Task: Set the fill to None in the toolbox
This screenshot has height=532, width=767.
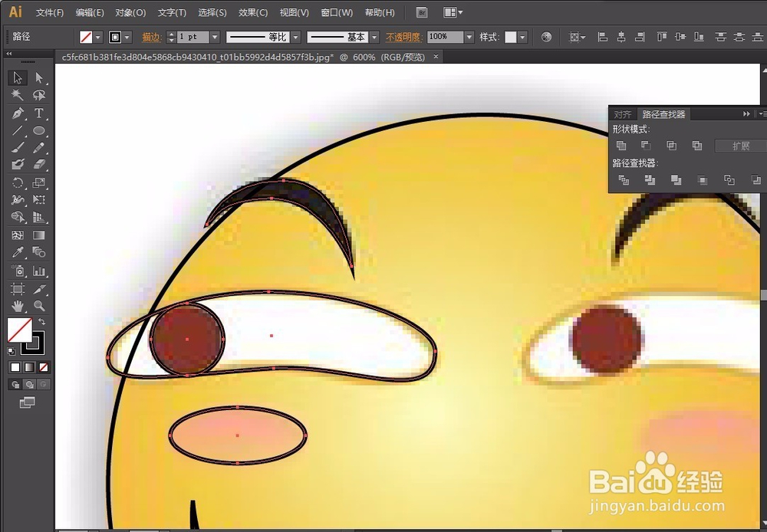Action: (x=44, y=367)
